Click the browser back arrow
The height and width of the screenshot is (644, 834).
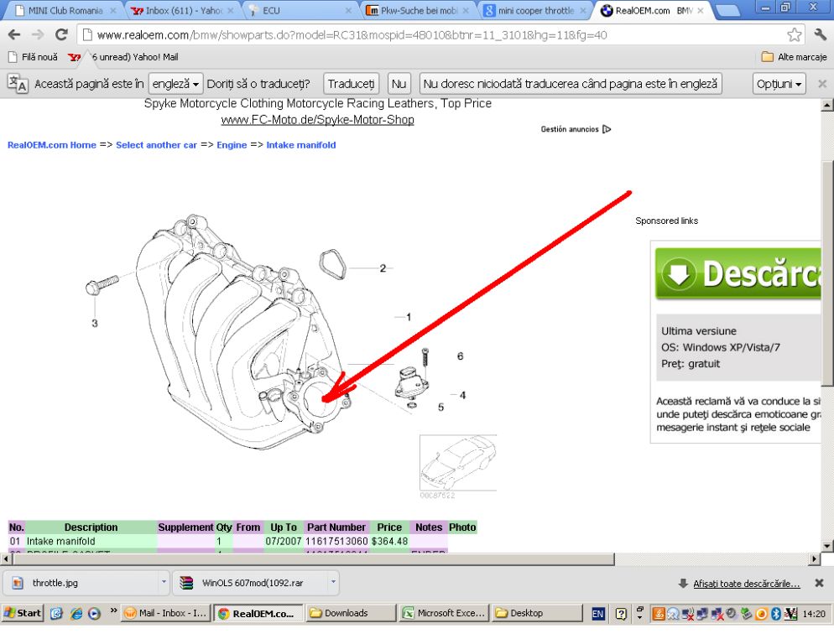click(x=14, y=35)
